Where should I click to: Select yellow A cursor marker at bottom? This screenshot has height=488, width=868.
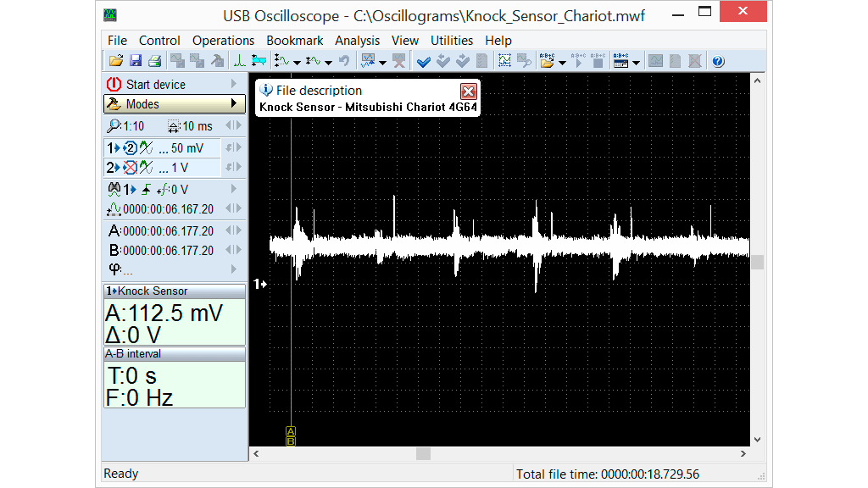[291, 431]
